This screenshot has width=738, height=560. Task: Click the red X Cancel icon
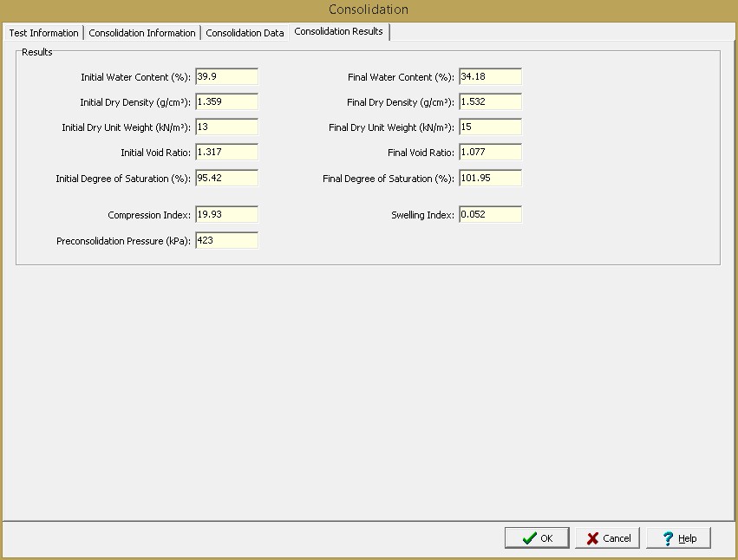[592, 538]
